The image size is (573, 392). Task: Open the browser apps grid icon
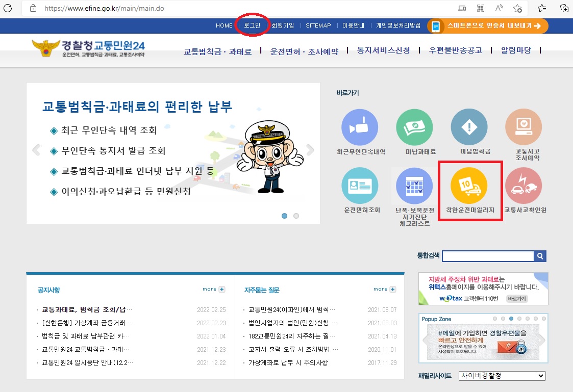click(x=481, y=8)
